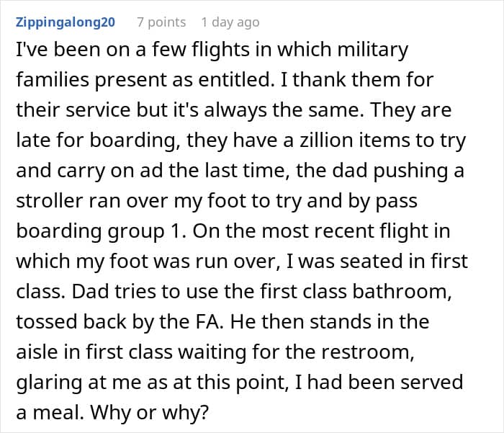Click the word zillion in comment text
504x433 pixels.
pyautogui.click(x=327, y=140)
